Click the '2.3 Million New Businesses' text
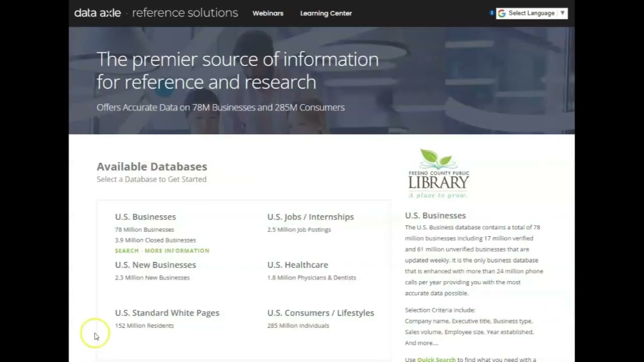This screenshot has height=362, width=644. 152,278
